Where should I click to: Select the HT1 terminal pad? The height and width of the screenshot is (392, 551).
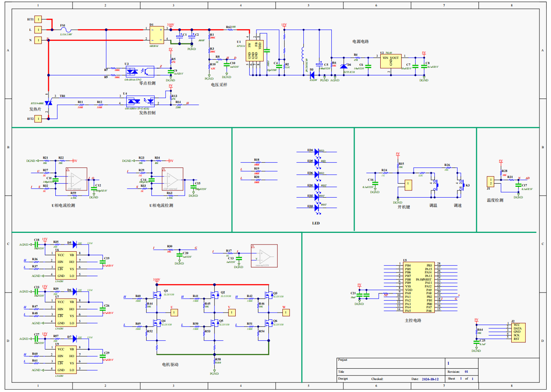point(38,19)
